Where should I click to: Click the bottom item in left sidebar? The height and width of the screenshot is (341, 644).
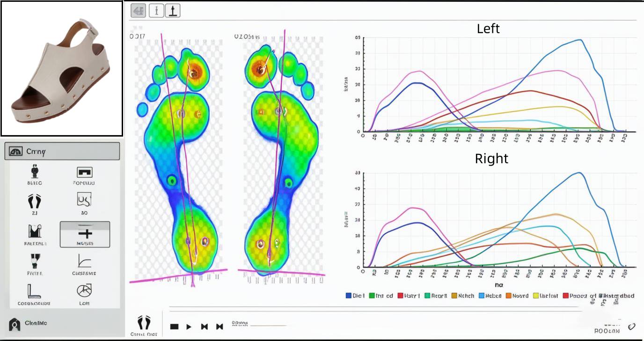(x=29, y=324)
